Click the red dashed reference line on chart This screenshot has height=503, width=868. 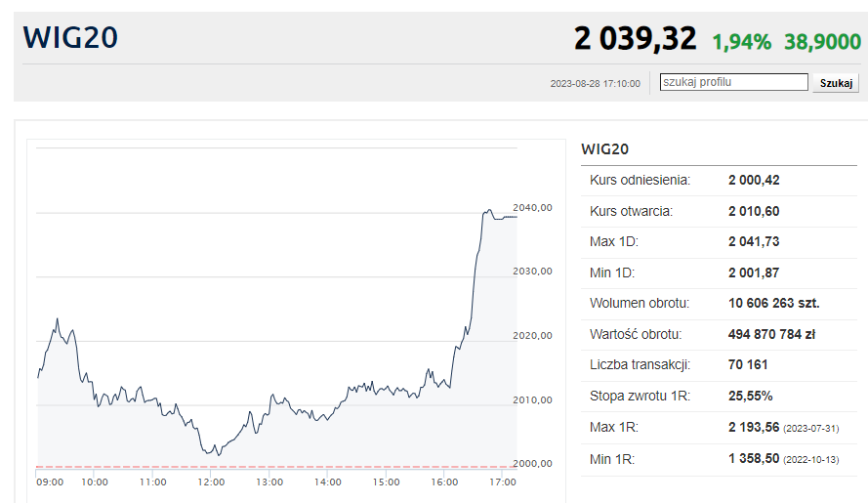coord(273,467)
